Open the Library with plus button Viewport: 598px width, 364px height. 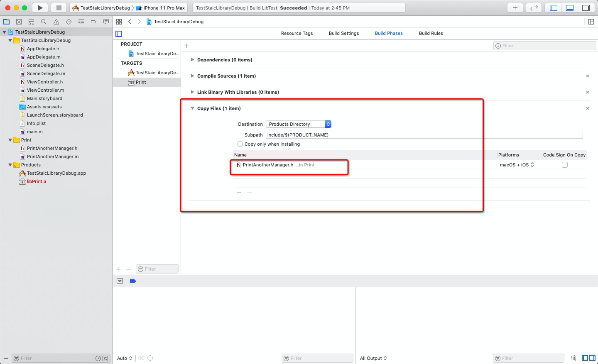515,8
